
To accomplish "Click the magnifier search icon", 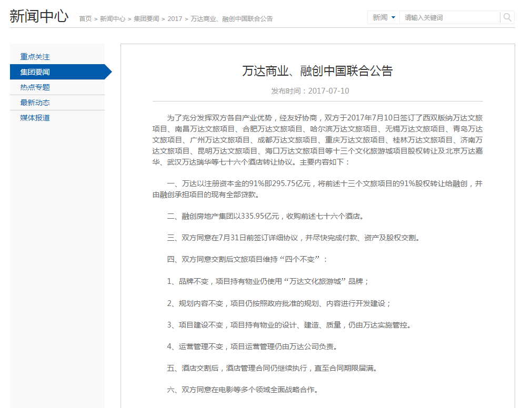I will [x=507, y=17].
